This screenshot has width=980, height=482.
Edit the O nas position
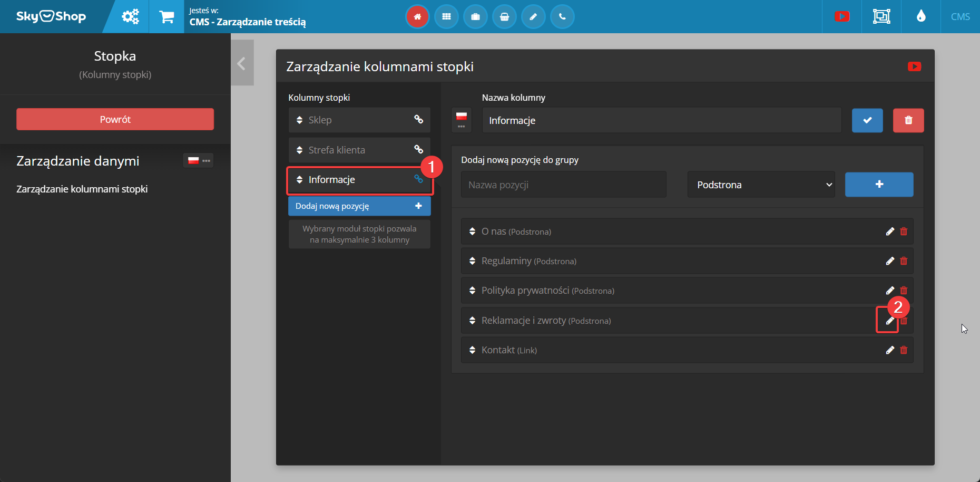click(x=890, y=232)
